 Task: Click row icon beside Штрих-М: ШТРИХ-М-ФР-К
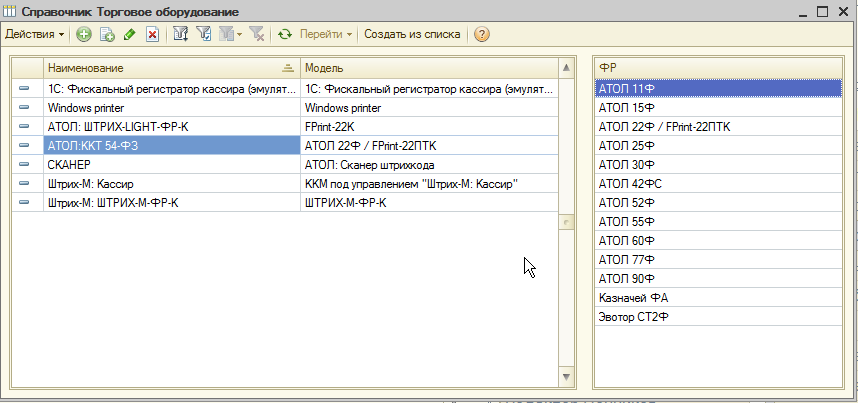click(25, 203)
